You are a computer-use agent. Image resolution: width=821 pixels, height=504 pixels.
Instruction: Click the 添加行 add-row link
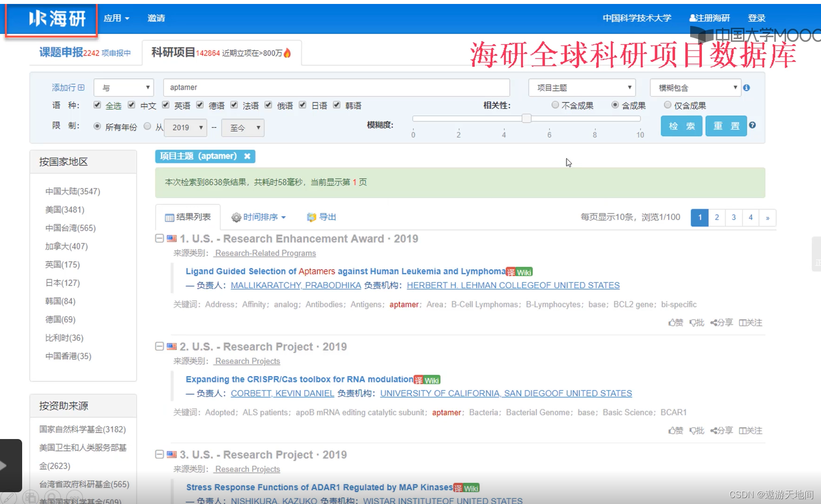[x=68, y=88]
